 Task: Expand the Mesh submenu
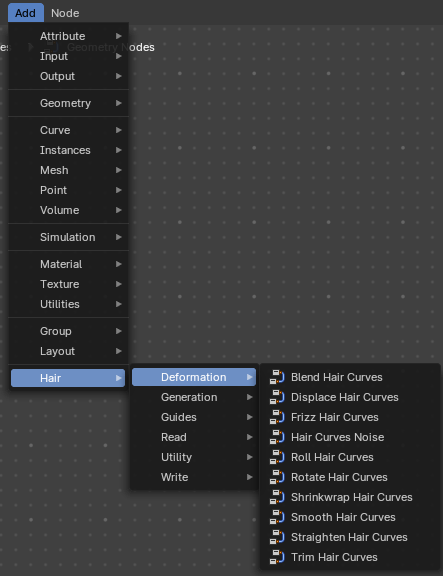[68, 170]
